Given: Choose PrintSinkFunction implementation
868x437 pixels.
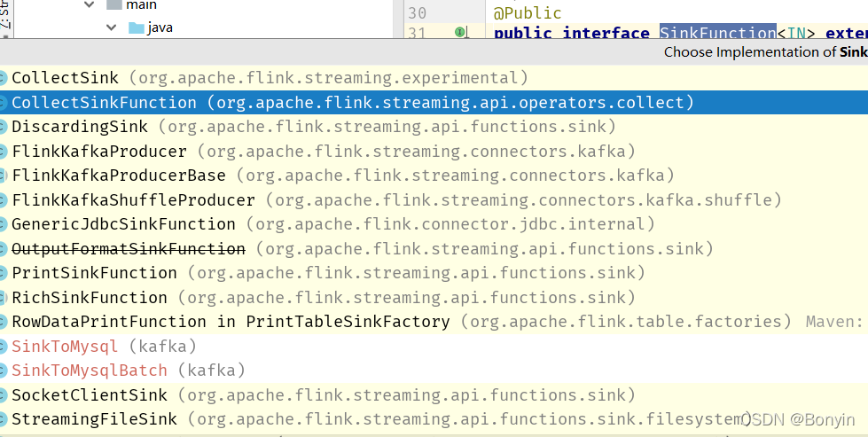Looking at the screenshot, I should pos(434,273).
